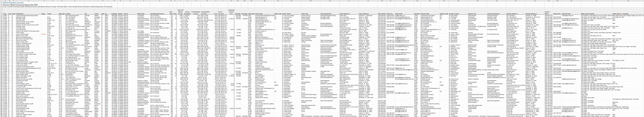Image resolution: width=644 pixels, height=117 pixels.
Task: Select '27,100,000' remaining capacity cell
Action: 231,19
